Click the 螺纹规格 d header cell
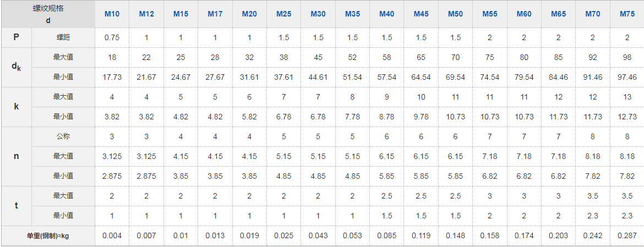644x247 pixels. click(48, 14)
